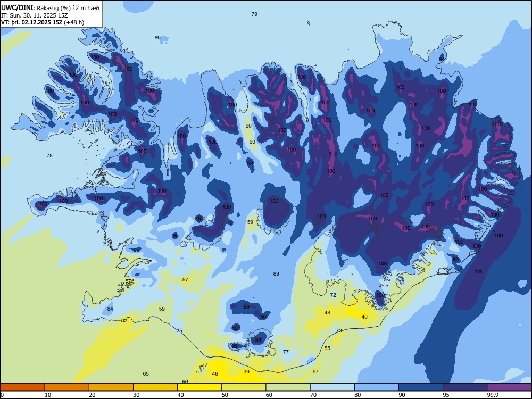Screen dimensions: 532x399
Task: Click the UWC/DINI title text
Action: (17, 8)
